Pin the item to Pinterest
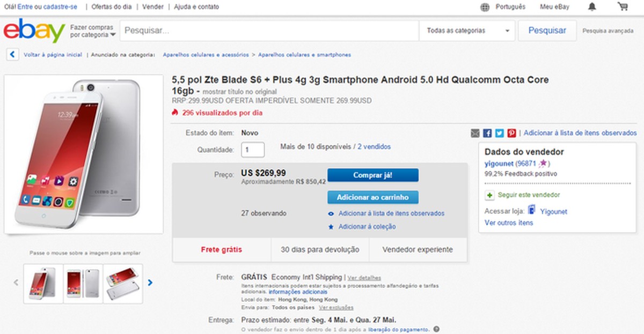The width and height of the screenshot is (644, 334). [x=511, y=133]
